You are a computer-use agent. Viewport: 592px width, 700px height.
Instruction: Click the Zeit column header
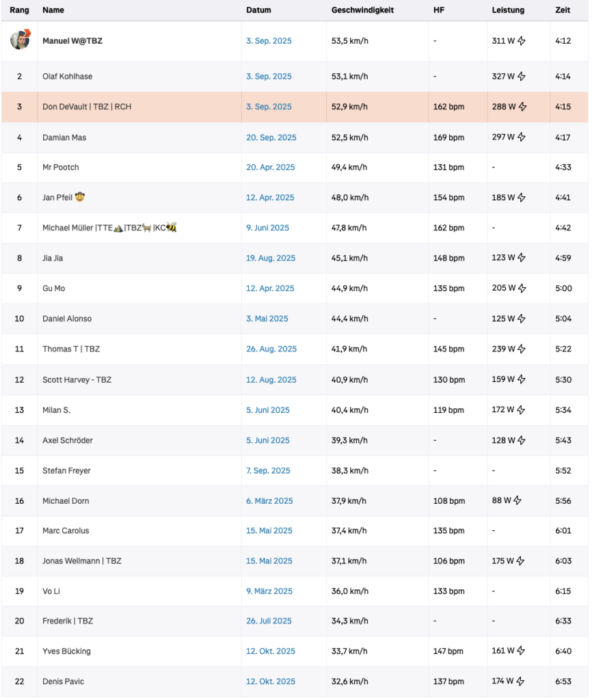click(x=563, y=10)
